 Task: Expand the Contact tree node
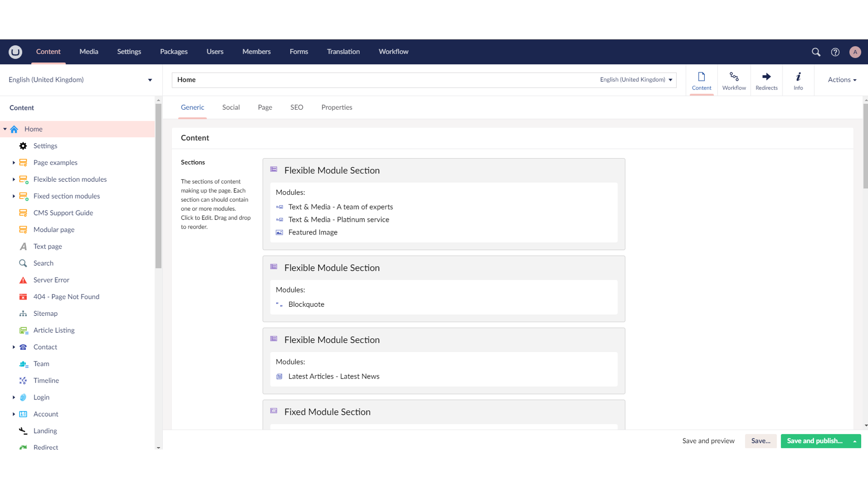[x=14, y=347]
